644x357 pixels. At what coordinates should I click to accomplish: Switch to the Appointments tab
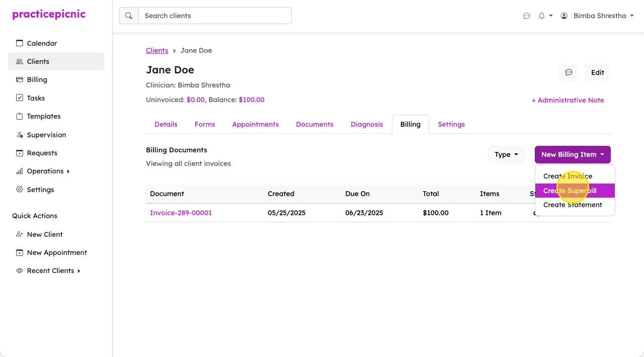tap(256, 124)
